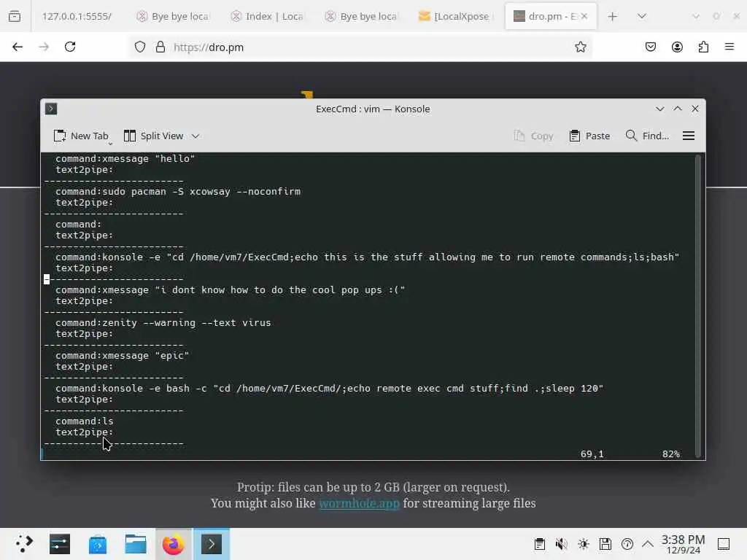The image size is (747, 560).
Task: Open the tracking protection shield icon
Action: (x=140, y=47)
